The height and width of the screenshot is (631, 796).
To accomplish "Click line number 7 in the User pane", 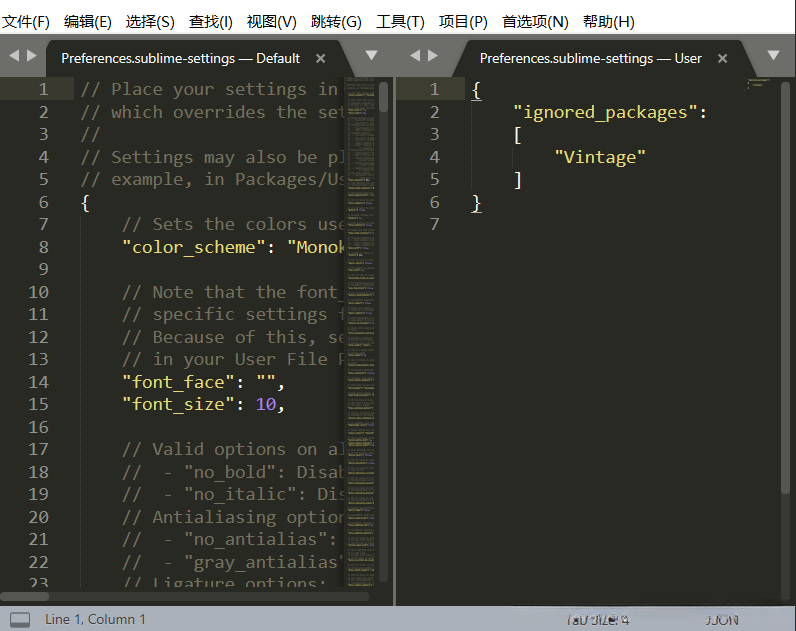I will [x=435, y=224].
